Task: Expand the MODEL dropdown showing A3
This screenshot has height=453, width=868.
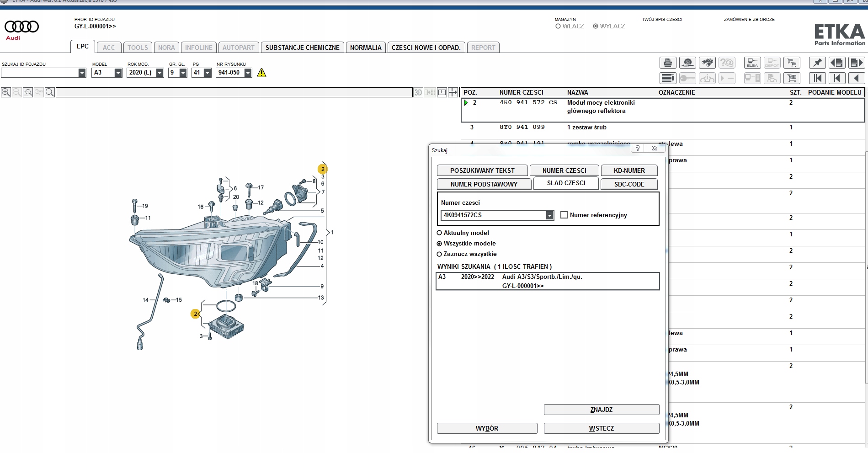Action: pyautogui.click(x=118, y=73)
